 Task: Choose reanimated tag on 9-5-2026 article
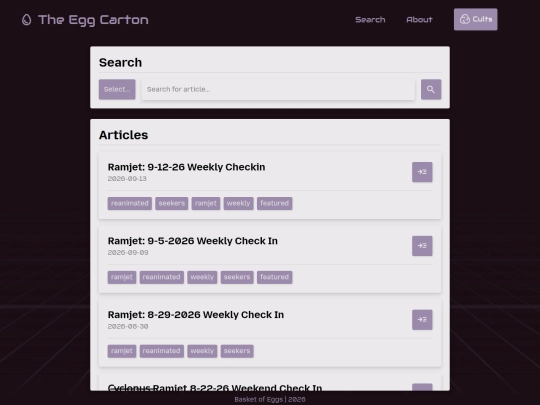(162, 277)
